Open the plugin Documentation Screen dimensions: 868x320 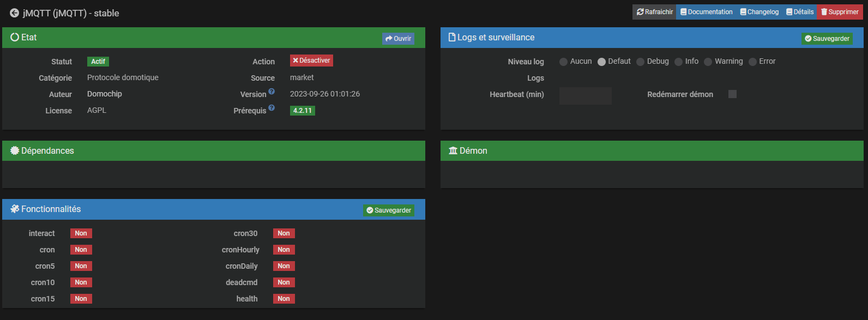[x=706, y=12]
